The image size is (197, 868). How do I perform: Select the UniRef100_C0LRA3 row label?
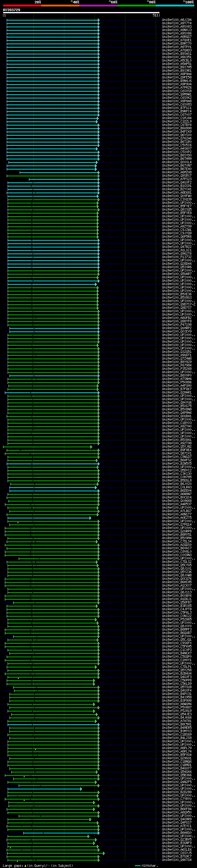(177, 487)
